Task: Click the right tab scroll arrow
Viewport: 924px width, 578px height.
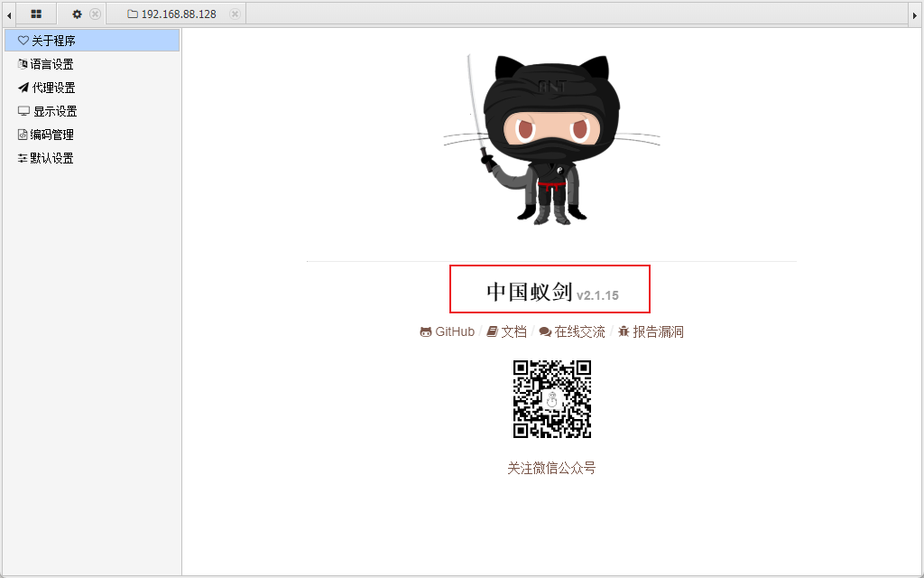Action: 915,15
